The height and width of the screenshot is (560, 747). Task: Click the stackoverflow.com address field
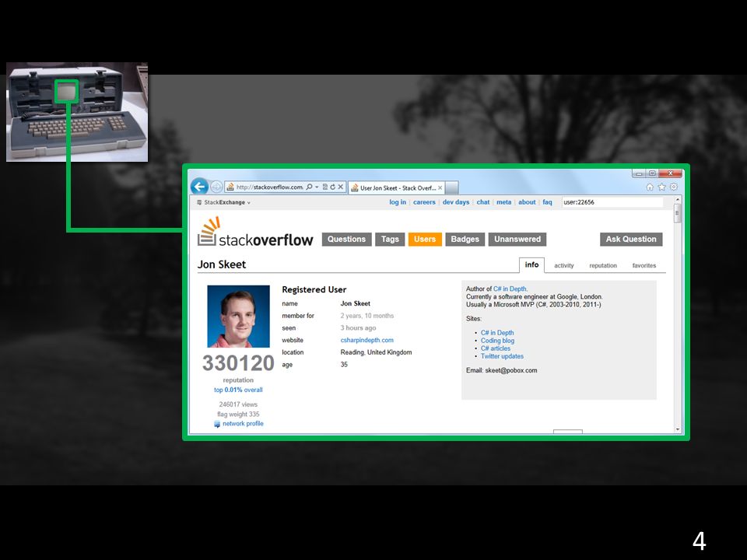pos(270,187)
